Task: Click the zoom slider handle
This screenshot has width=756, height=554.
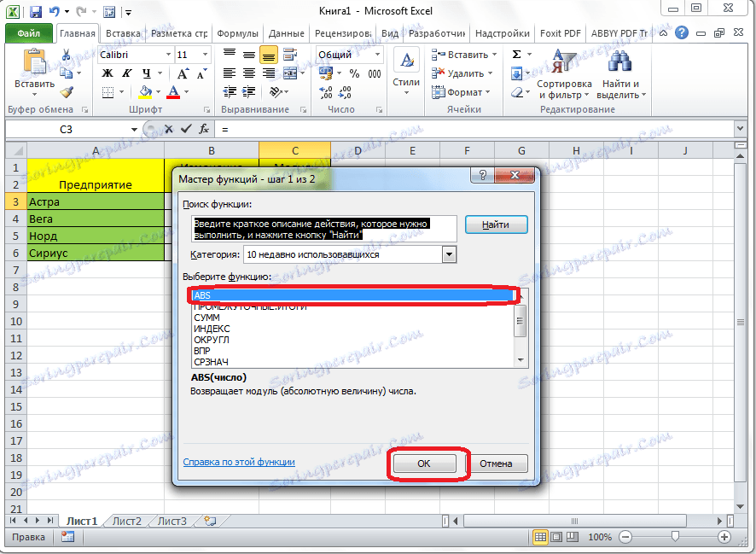Action: coord(675,537)
